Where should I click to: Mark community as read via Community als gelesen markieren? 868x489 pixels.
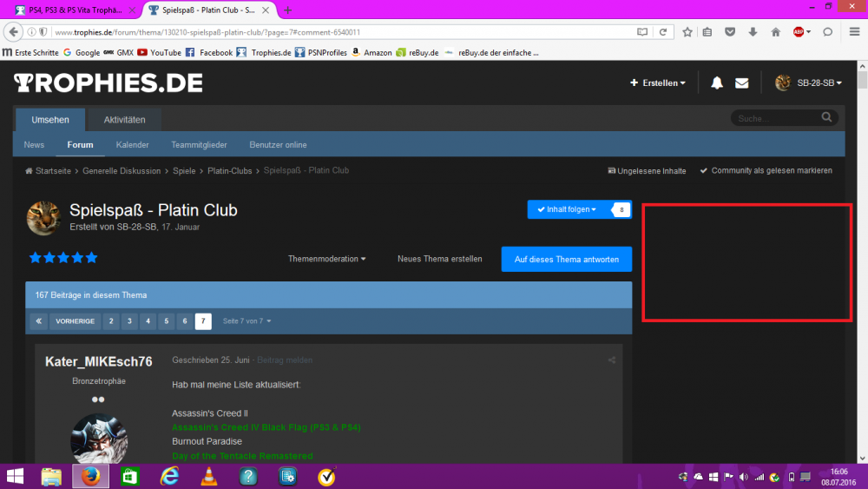pyautogui.click(x=766, y=171)
